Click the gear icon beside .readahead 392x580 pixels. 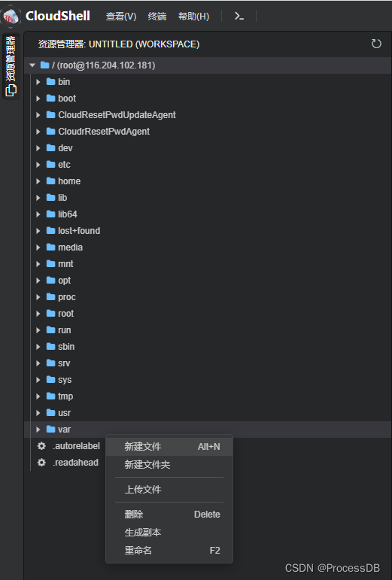(x=42, y=463)
